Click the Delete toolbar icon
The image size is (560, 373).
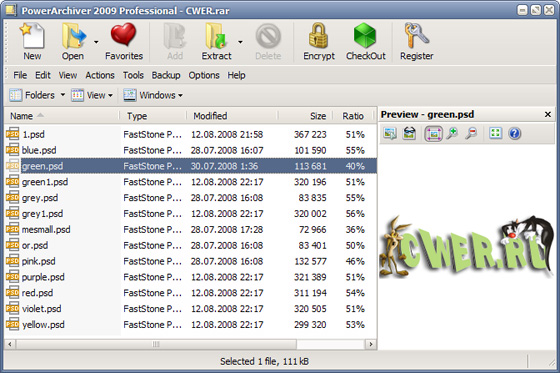pos(268,36)
